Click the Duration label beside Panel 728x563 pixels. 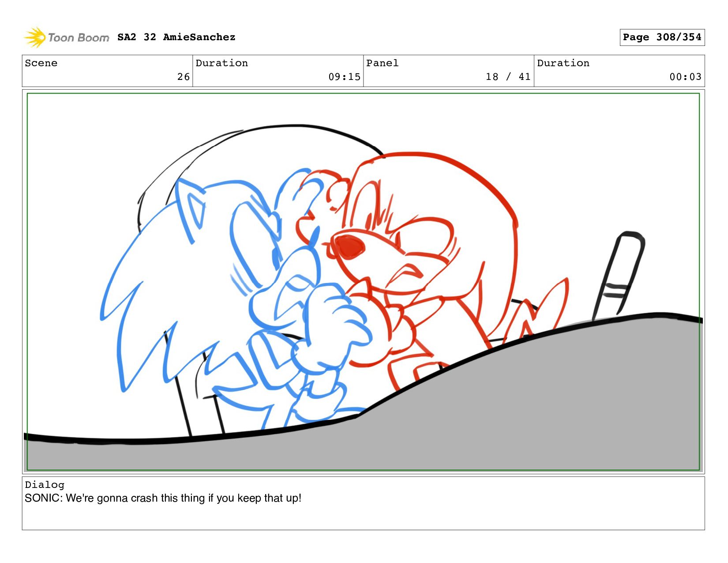[563, 63]
